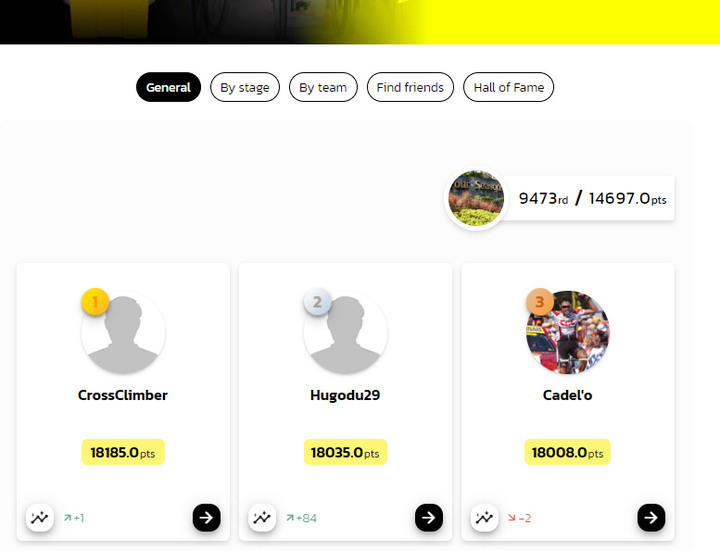720x551 pixels.
Task: Select the General tab
Action: coord(169,87)
